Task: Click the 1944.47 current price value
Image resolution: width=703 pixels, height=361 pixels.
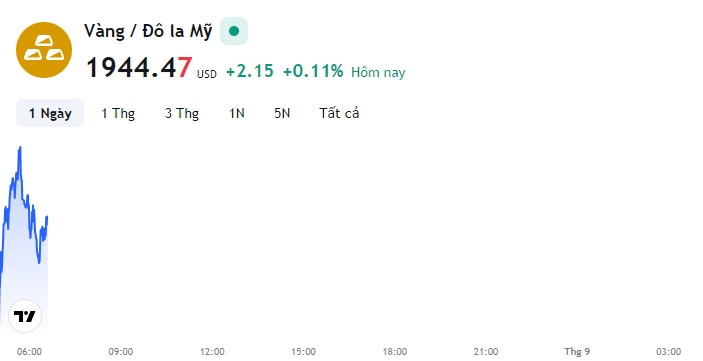Action: tap(139, 68)
